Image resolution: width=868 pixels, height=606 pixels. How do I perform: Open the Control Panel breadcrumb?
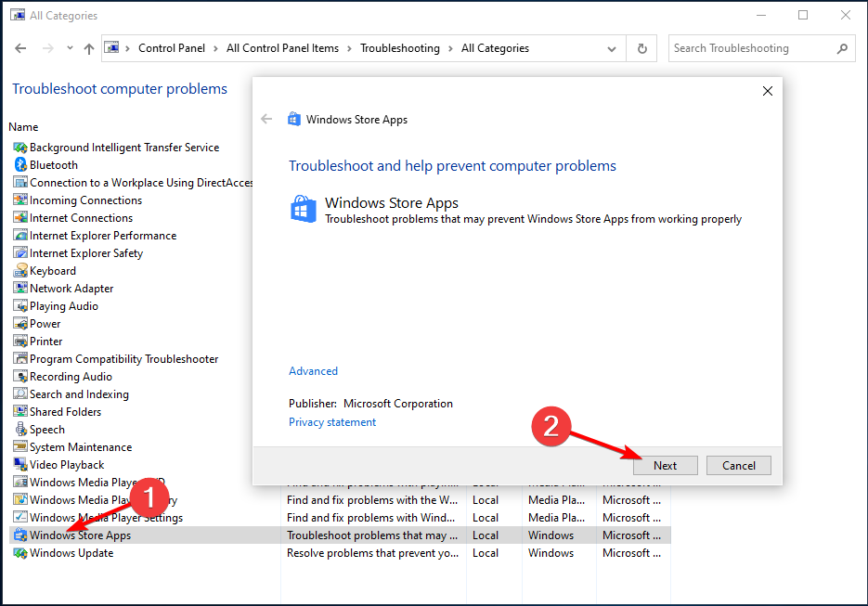172,48
